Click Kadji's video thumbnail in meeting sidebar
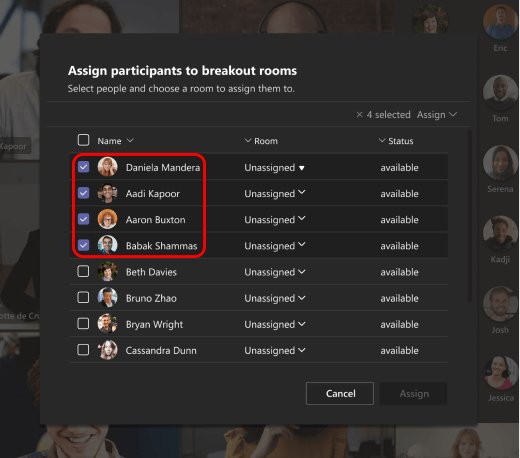Viewport: 520px width, 458px height. pyautogui.click(x=500, y=233)
